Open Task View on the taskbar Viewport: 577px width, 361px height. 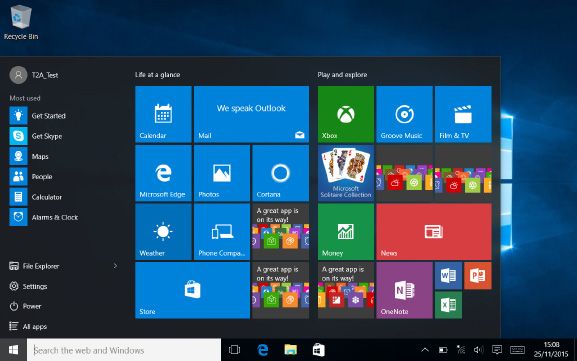click(234, 350)
